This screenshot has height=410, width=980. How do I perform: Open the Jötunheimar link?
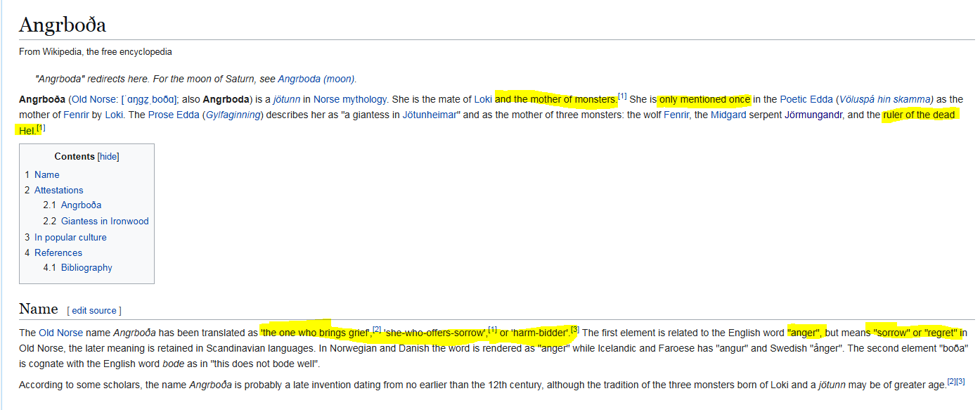tap(430, 115)
